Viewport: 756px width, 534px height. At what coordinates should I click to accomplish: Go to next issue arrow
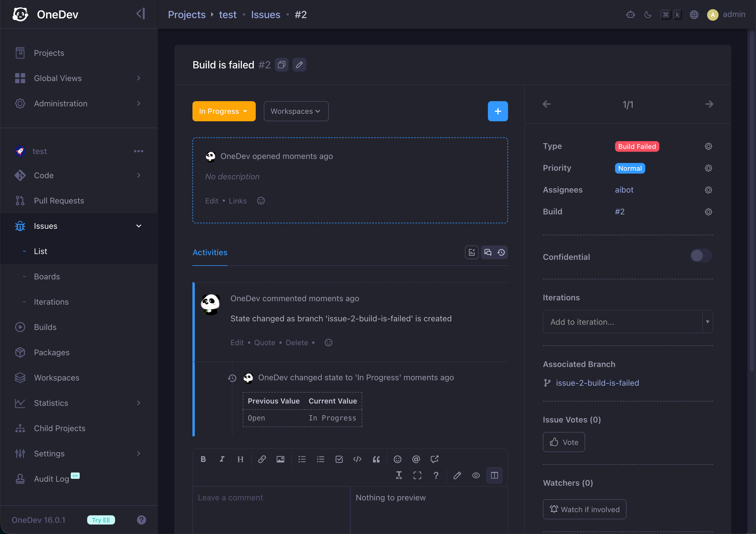coord(709,104)
